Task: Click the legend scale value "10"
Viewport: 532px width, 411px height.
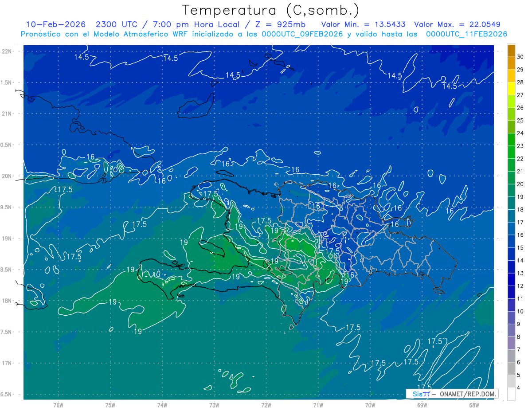Action: tap(520, 311)
